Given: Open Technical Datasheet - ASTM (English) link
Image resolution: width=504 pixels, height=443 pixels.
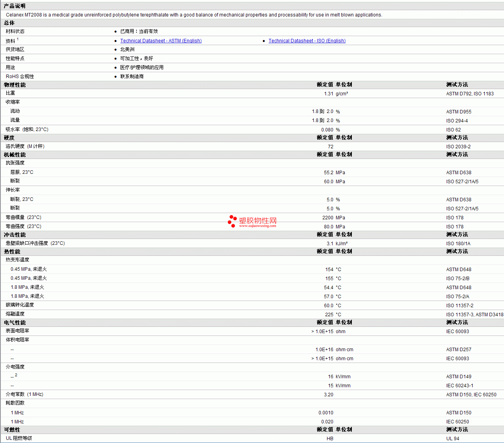Looking at the screenshot, I should pyautogui.click(x=161, y=41).
